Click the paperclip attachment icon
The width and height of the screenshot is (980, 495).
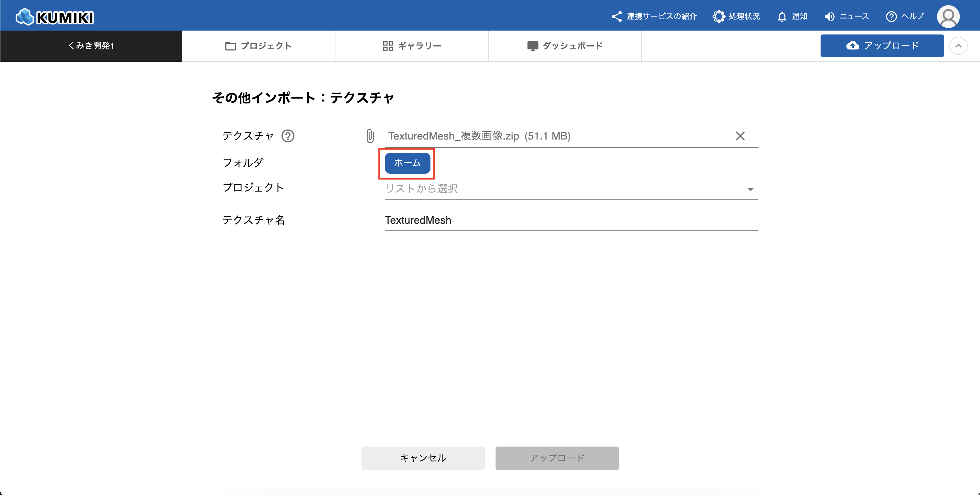click(x=370, y=136)
